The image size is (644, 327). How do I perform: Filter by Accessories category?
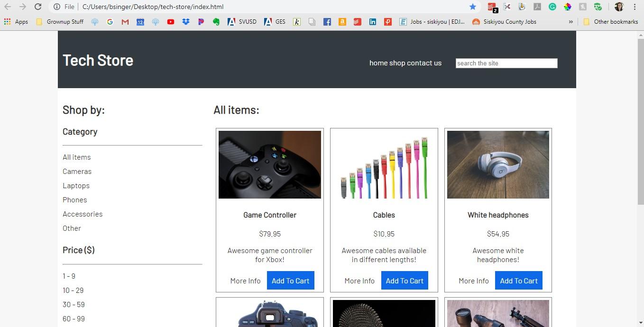pos(83,214)
